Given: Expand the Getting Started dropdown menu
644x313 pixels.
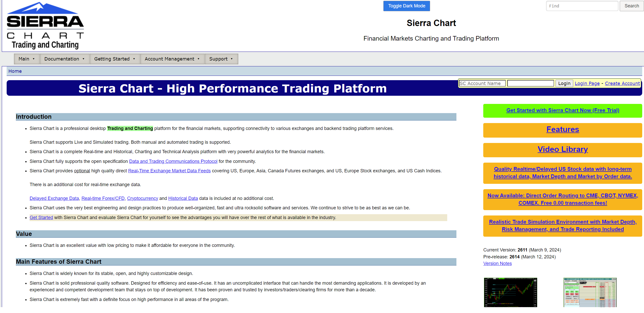Looking at the screenshot, I should (x=114, y=59).
